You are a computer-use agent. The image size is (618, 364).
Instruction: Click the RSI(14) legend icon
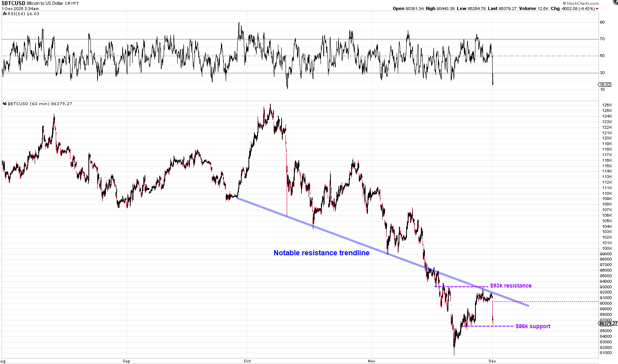pyautogui.click(x=4, y=14)
